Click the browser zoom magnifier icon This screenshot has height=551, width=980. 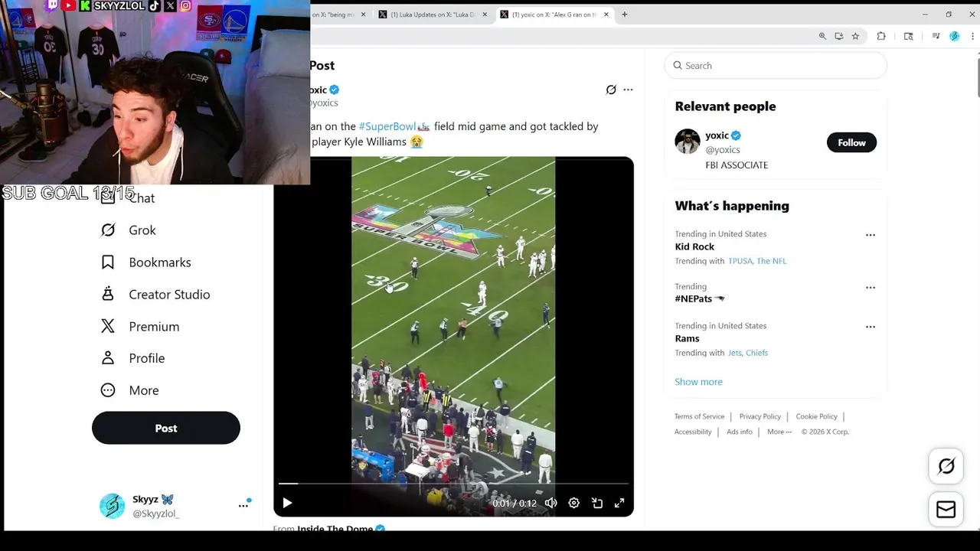point(822,36)
